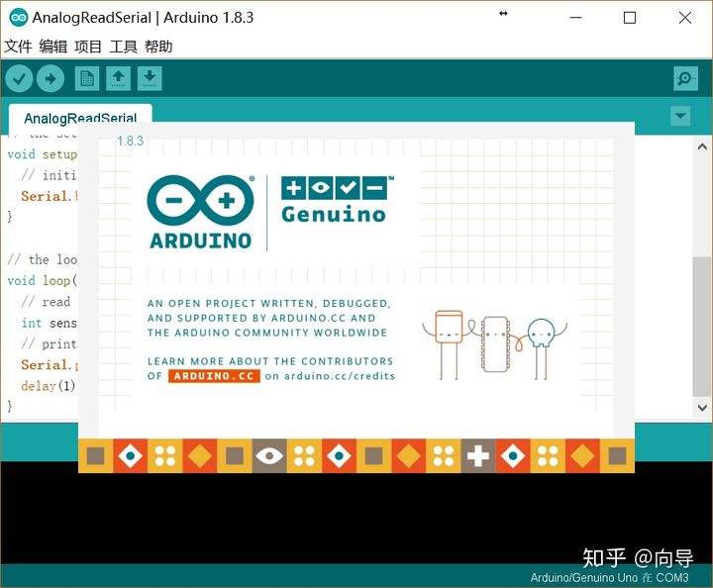The width and height of the screenshot is (713, 588).
Task: Click the Arduino app icon in the title bar
Action: [x=18, y=18]
